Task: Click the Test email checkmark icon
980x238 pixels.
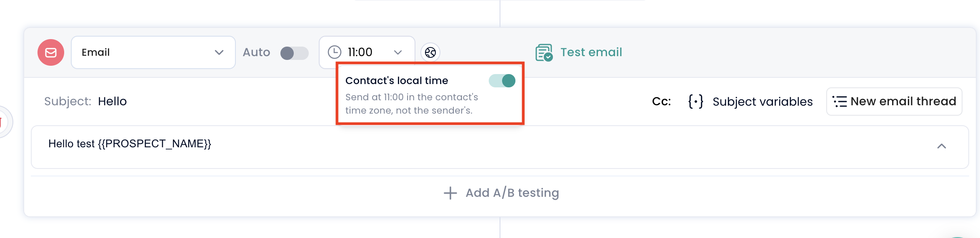Action: [x=544, y=52]
